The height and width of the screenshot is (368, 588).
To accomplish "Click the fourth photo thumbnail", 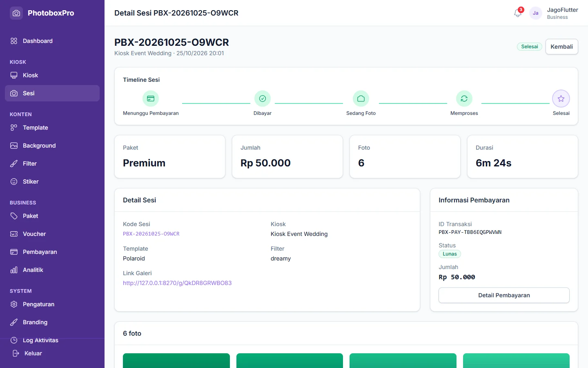I will 516,361.
